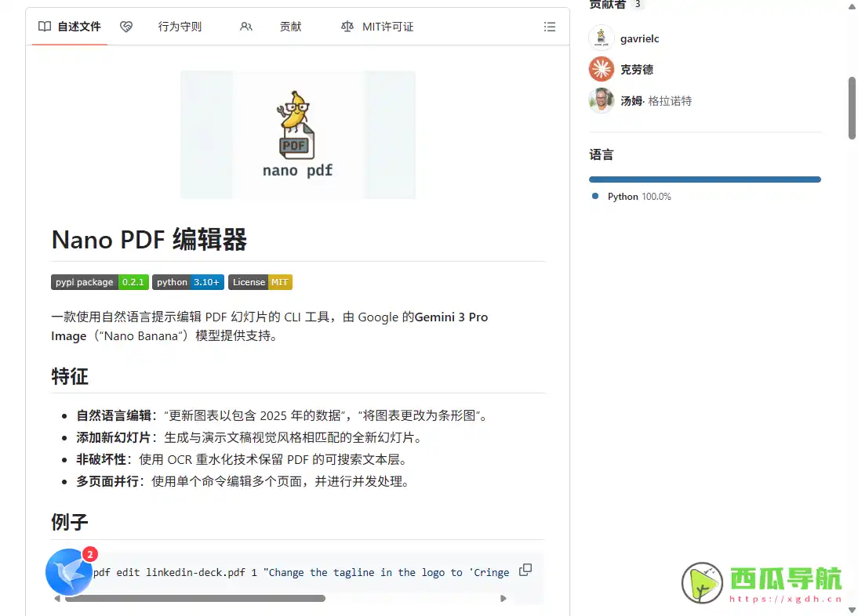The image size is (858, 616).
Task: Click the book icon on the 自述文件 tab
Action: (45, 26)
